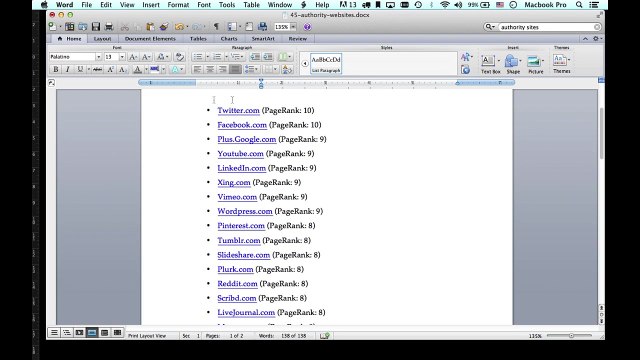Click the Shape insert icon

(511, 61)
